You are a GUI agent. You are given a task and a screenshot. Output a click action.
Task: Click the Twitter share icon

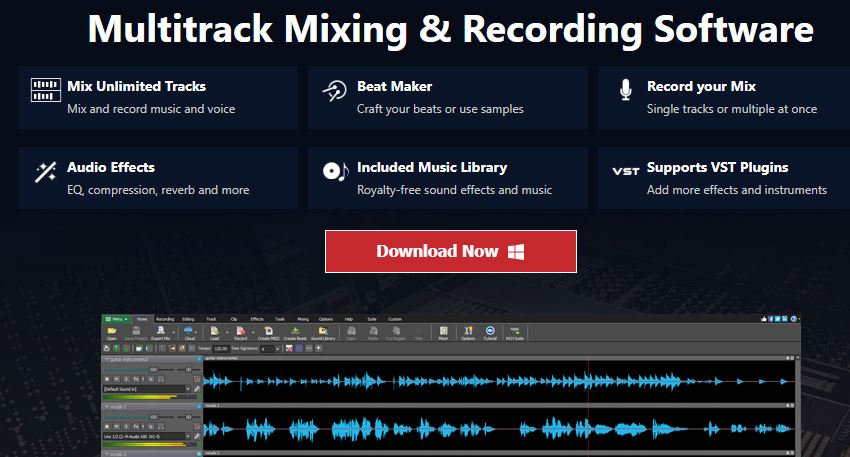point(777,319)
